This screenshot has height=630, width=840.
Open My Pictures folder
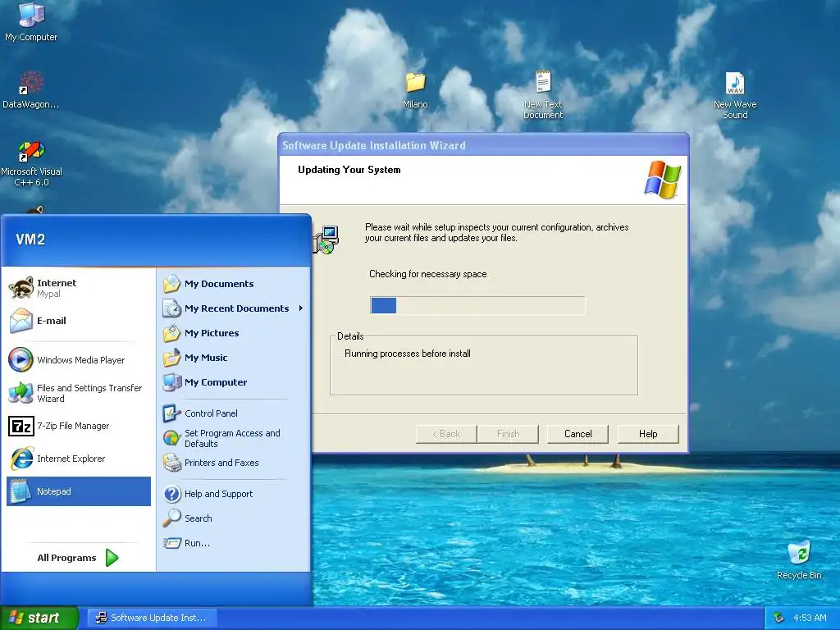(234, 333)
